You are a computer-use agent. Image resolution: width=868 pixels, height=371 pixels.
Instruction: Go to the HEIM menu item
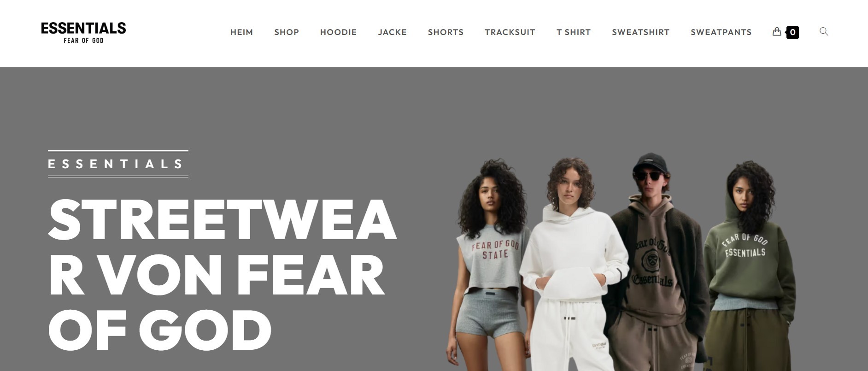click(x=241, y=32)
